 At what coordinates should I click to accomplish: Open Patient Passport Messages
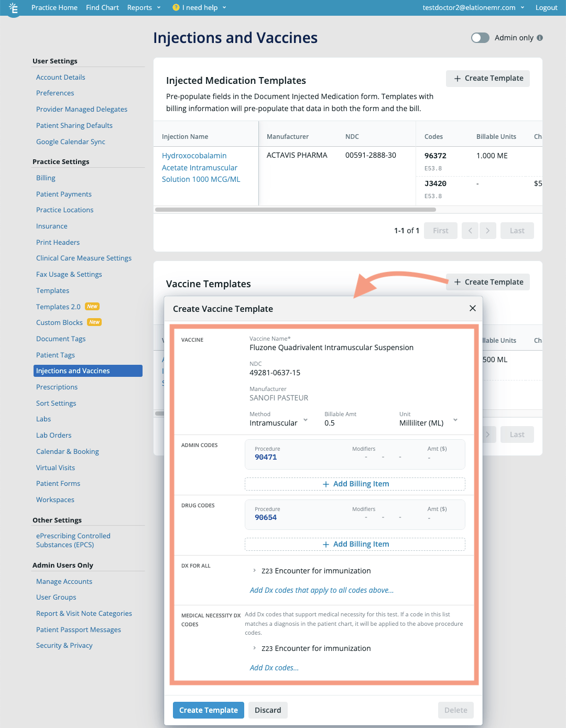pyautogui.click(x=79, y=629)
